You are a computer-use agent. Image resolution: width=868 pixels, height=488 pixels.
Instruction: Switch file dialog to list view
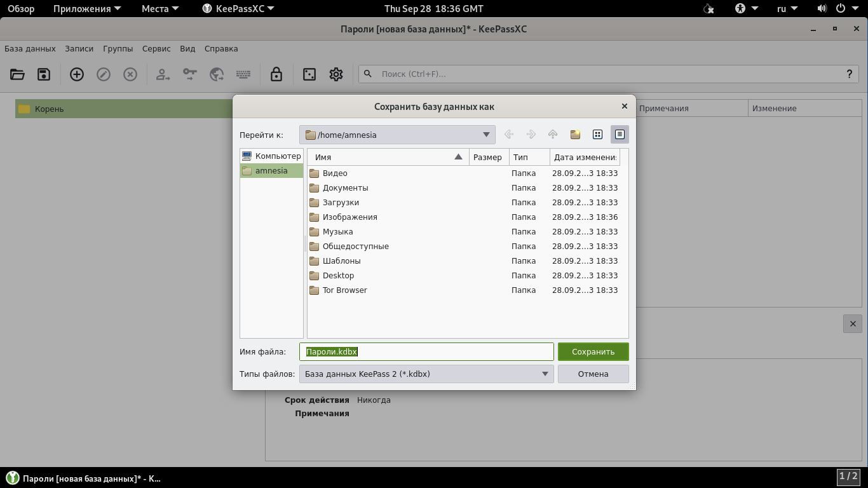tap(597, 135)
